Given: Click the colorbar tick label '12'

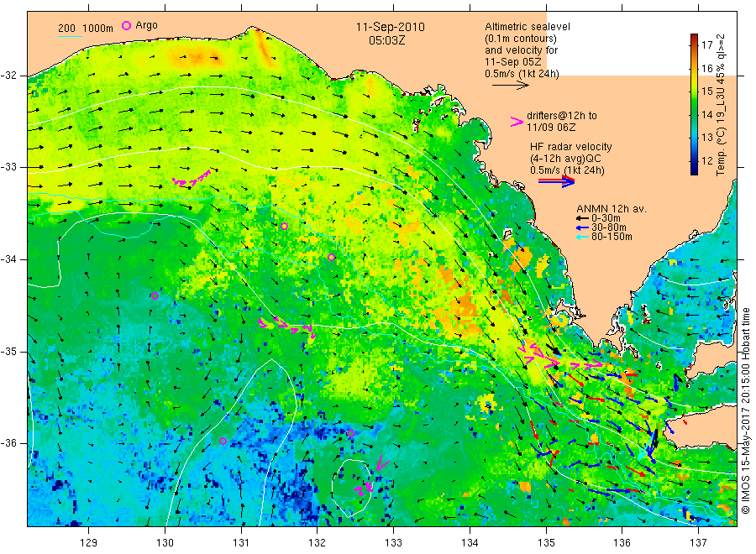Looking at the screenshot, I should pyautogui.click(x=706, y=160).
